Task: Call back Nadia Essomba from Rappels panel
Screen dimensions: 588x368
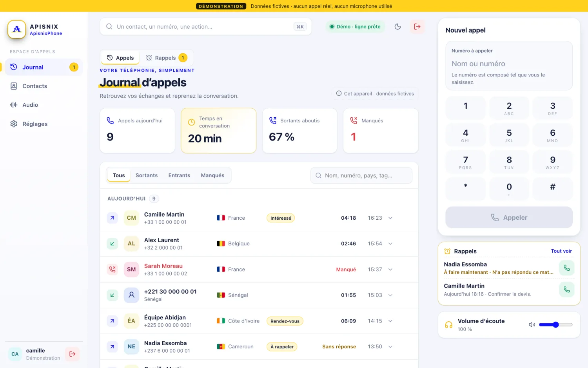Action: (566, 268)
